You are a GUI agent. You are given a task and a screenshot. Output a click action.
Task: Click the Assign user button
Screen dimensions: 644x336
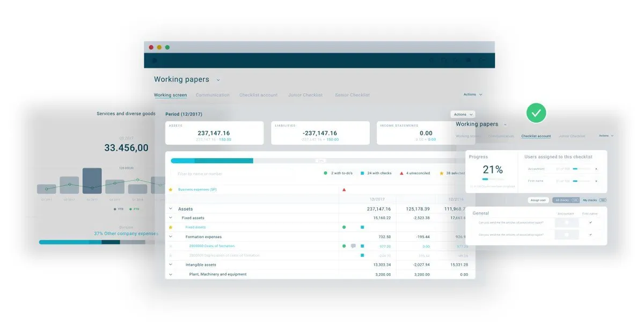(538, 200)
